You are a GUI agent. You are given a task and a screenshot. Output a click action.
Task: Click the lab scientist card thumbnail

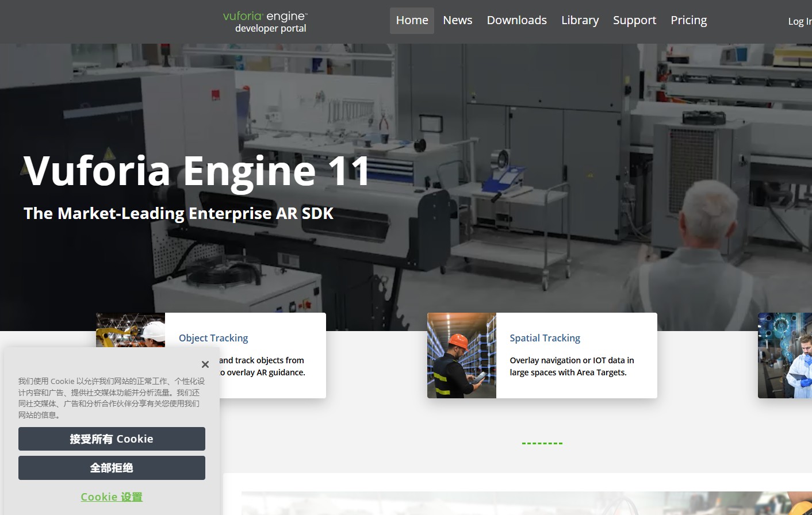785,355
